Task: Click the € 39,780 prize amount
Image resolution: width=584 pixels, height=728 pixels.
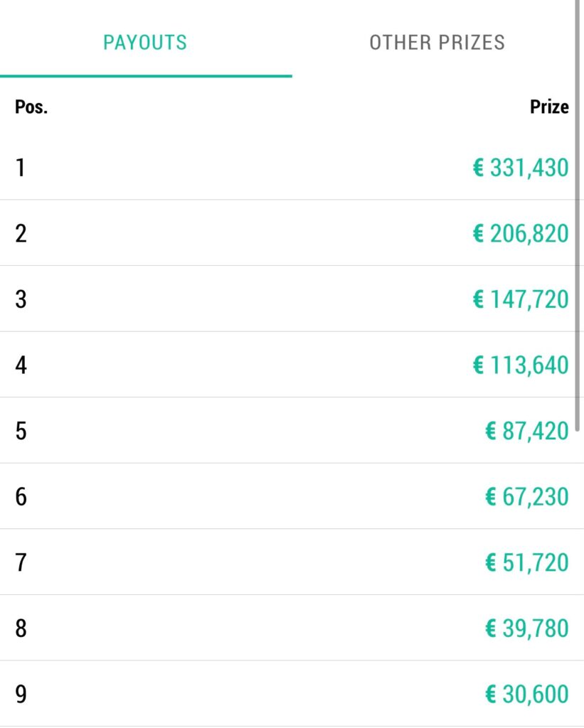Action: pos(527,628)
